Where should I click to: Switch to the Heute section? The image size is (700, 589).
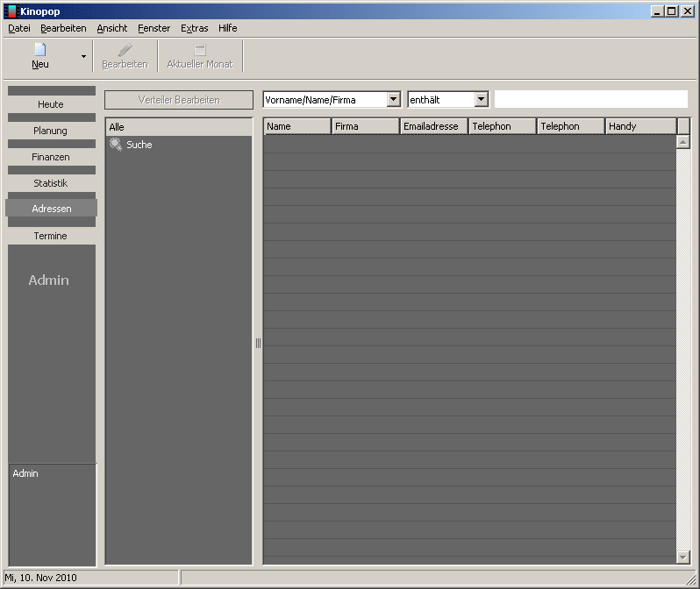[x=50, y=104]
